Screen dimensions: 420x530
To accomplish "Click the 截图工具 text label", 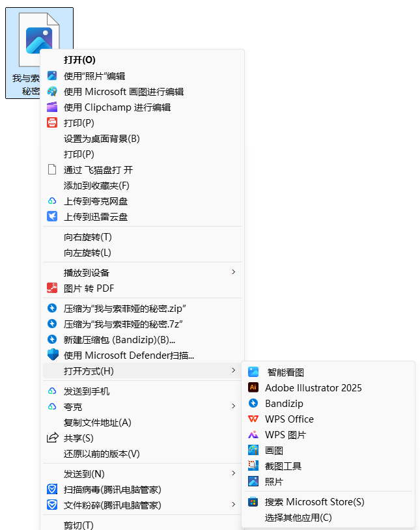I will coord(283,466).
